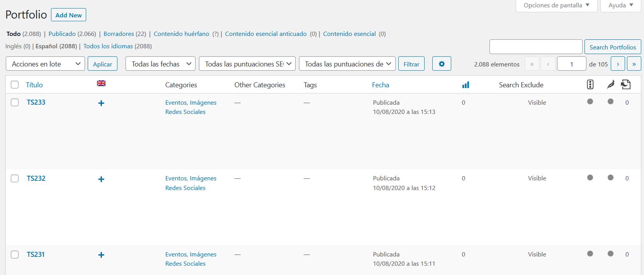Toggle the select-all checkbox in header
The width and height of the screenshot is (644, 275).
click(x=15, y=85)
